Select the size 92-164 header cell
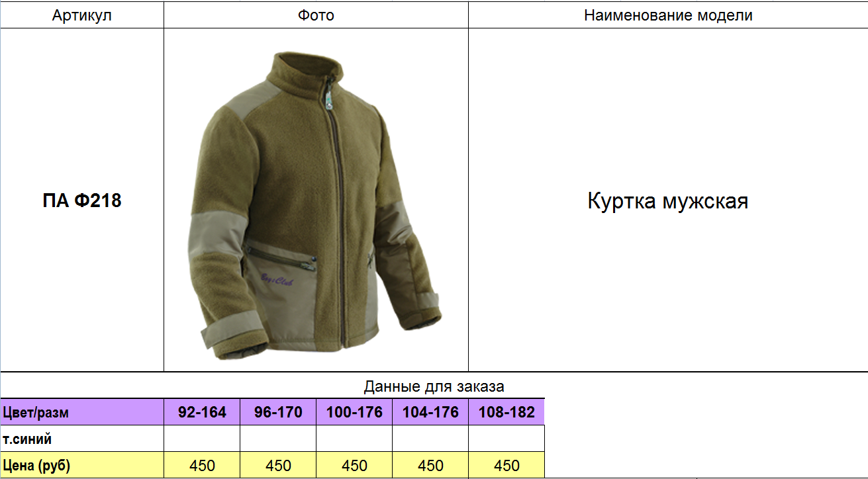The image size is (868, 479). click(x=202, y=412)
